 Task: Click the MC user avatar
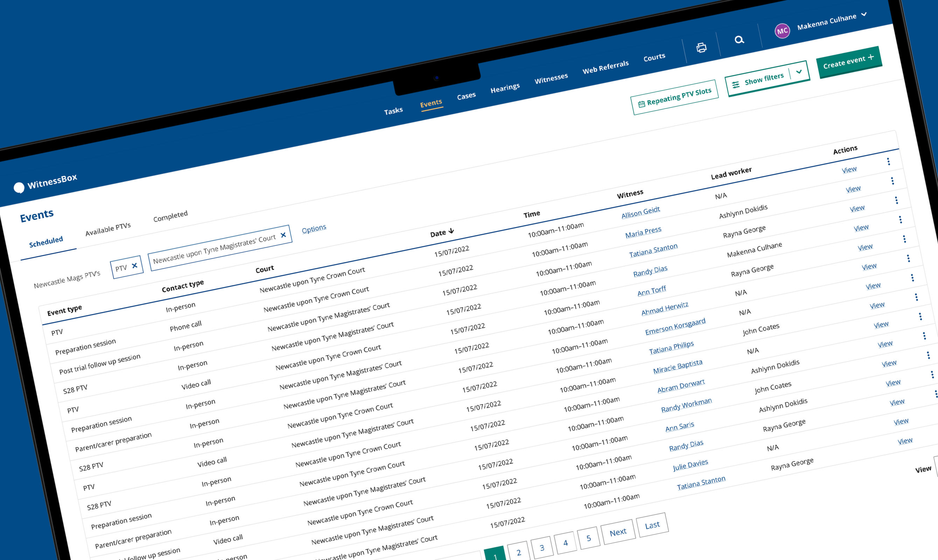click(782, 30)
